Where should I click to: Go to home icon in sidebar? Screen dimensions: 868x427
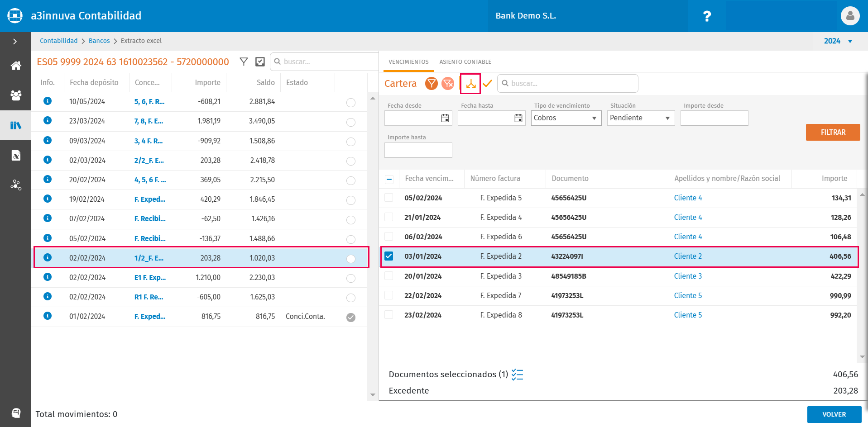coord(16,66)
